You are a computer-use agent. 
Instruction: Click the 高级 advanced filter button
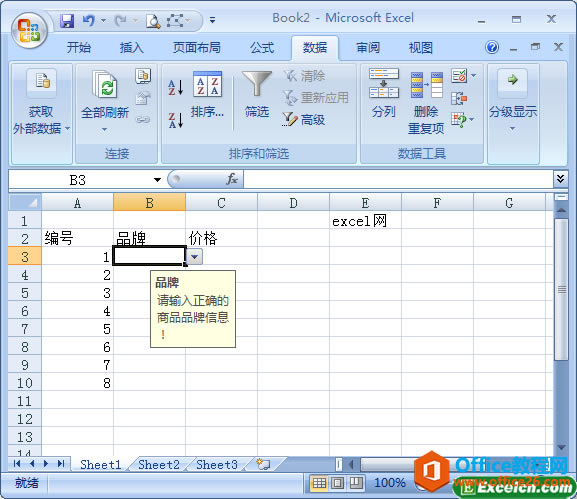tap(304, 120)
